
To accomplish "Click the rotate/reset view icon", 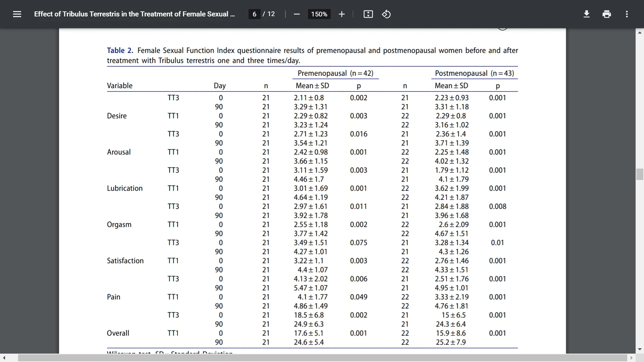I will coord(386,14).
